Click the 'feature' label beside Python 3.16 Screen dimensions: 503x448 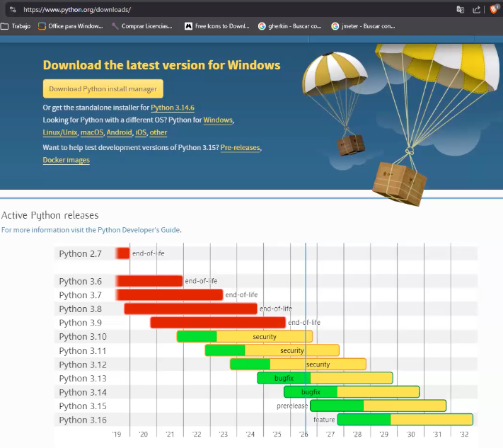(324, 420)
